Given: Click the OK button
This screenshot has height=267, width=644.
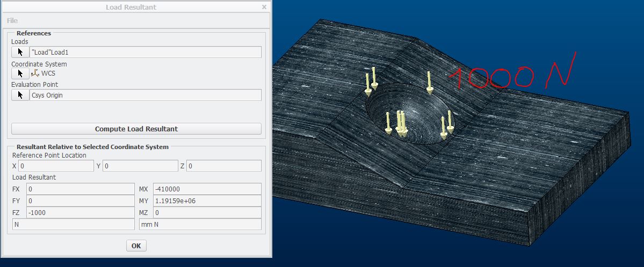Looking at the screenshot, I should coord(136,246).
